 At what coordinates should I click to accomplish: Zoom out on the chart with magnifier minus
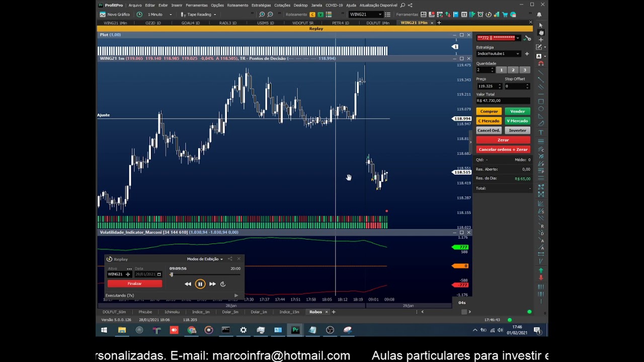[270, 14]
